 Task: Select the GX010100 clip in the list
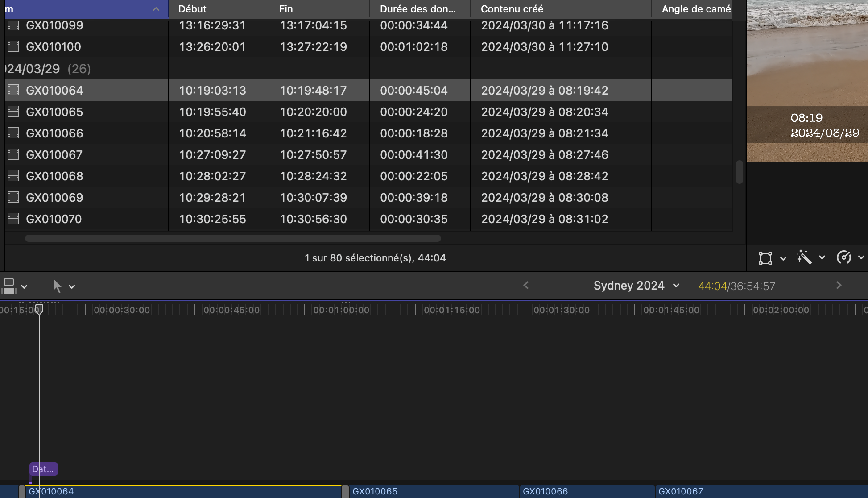[54, 47]
